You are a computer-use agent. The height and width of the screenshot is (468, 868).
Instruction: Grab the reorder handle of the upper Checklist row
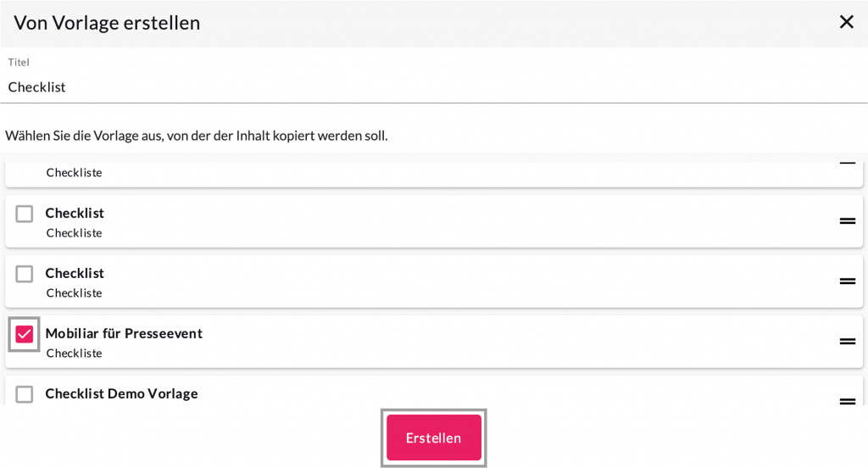pyautogui.click(x=847, y=221)
